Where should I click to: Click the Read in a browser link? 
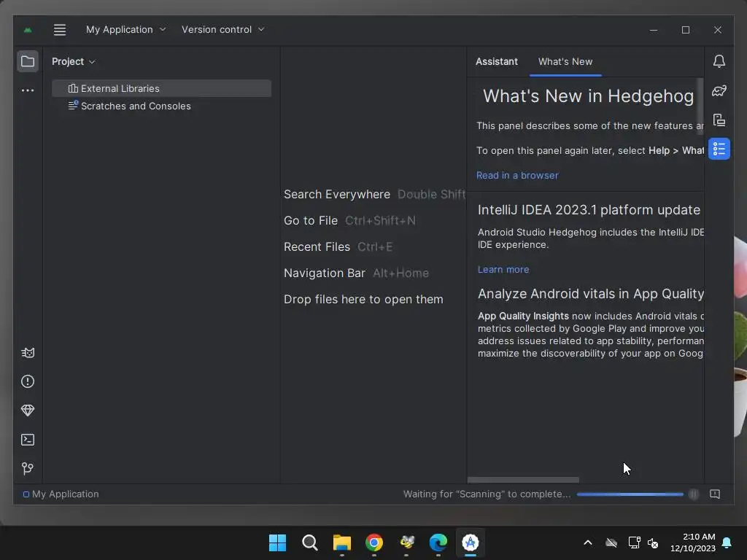coord(517,176)
